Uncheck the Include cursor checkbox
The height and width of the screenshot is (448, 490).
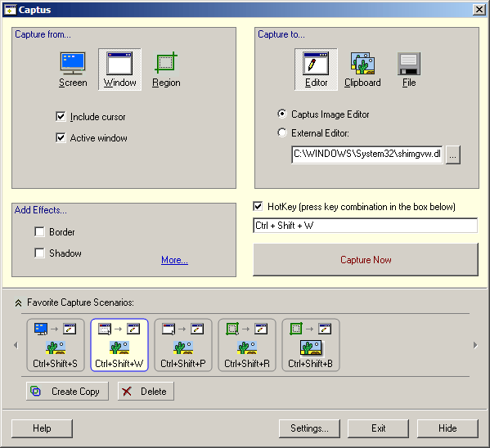tap(61, 117)
